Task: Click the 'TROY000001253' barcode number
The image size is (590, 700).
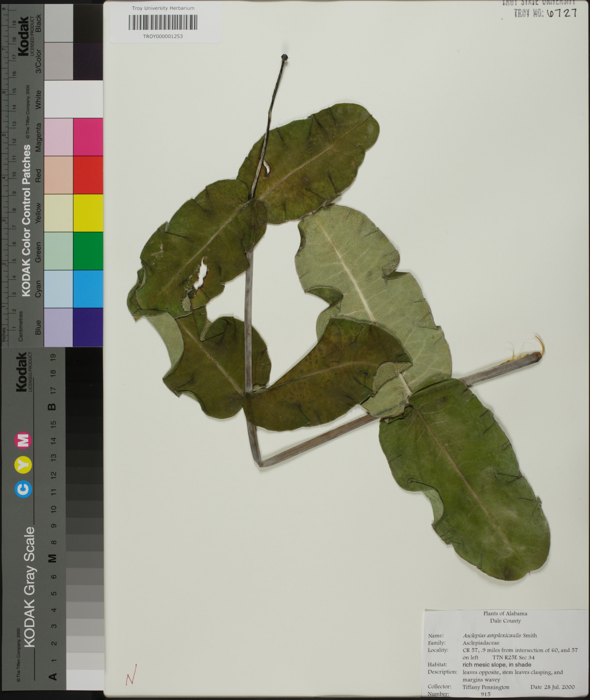Action: pyautogui.click(x=163, y=36)
